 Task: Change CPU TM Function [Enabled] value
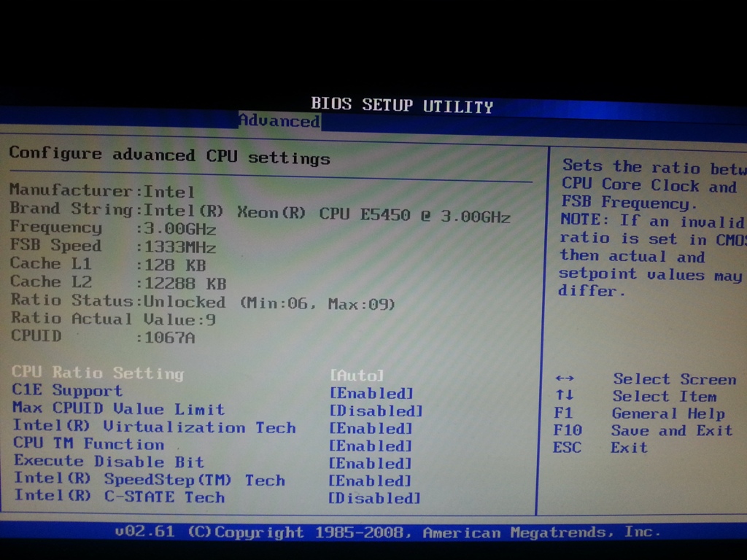[370, 446]
